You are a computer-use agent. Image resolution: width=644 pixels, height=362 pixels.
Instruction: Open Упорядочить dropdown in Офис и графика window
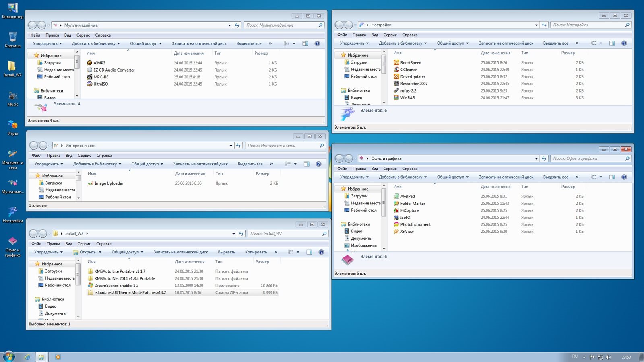(354, 177)
